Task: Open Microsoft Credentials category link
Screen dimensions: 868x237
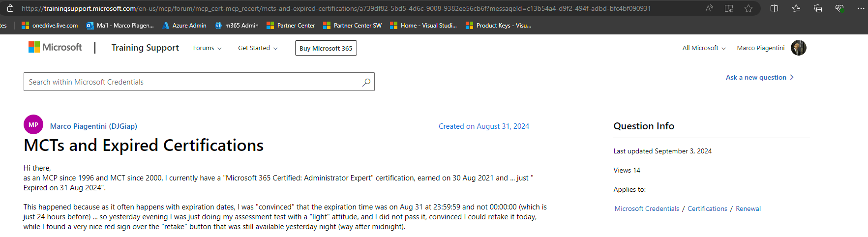Action: tap(647, 209)
